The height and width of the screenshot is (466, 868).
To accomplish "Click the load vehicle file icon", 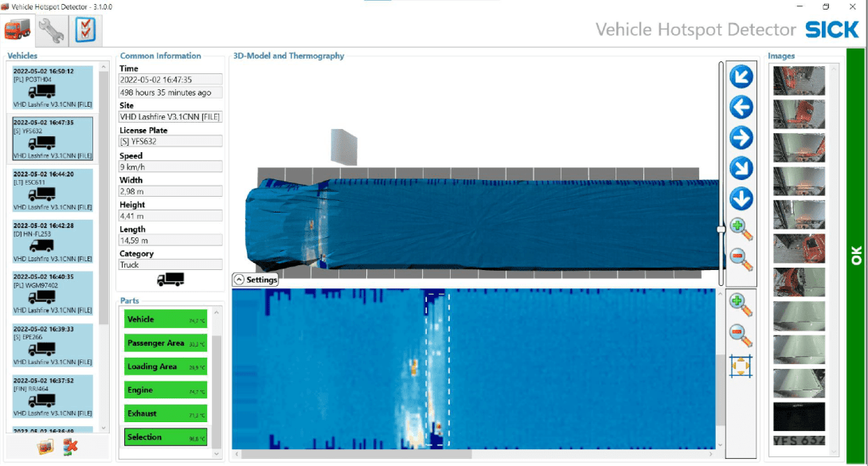I will (x=45, y=447).
